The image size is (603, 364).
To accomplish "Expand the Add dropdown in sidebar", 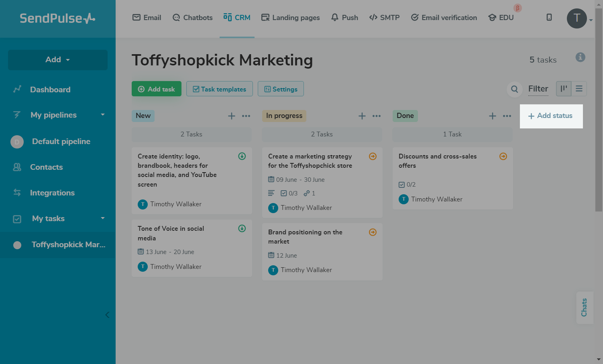I will 58,60.
